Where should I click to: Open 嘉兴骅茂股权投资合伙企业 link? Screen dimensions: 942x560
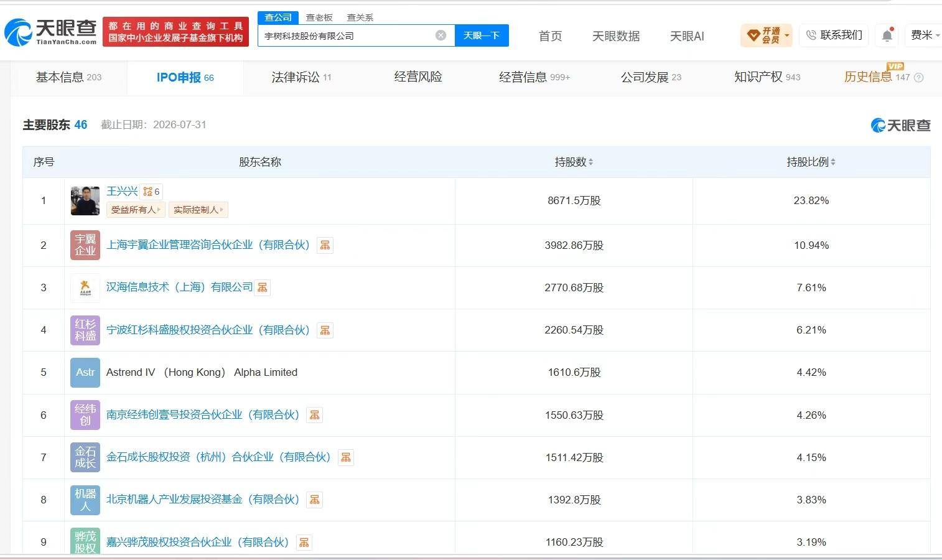198,542
